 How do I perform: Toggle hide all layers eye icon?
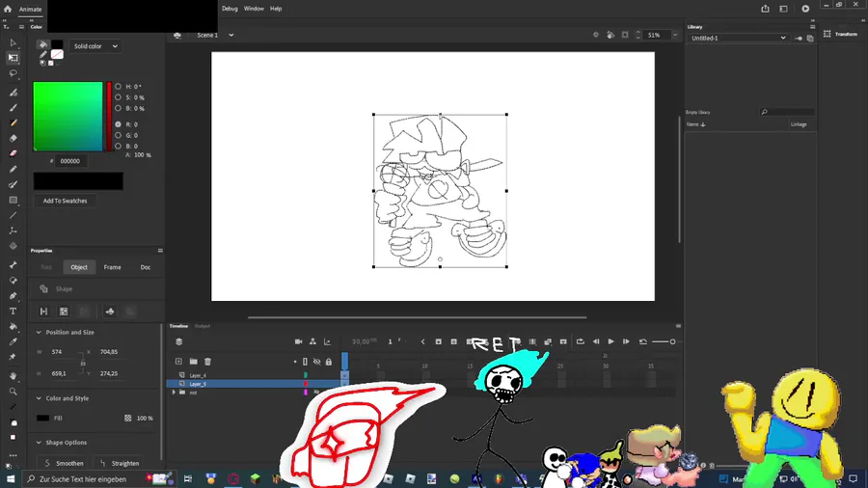316,362
